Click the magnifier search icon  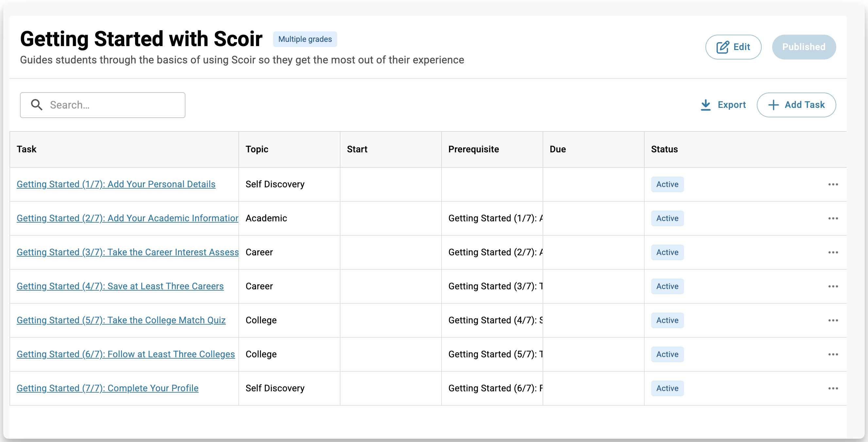click(37, 105)
